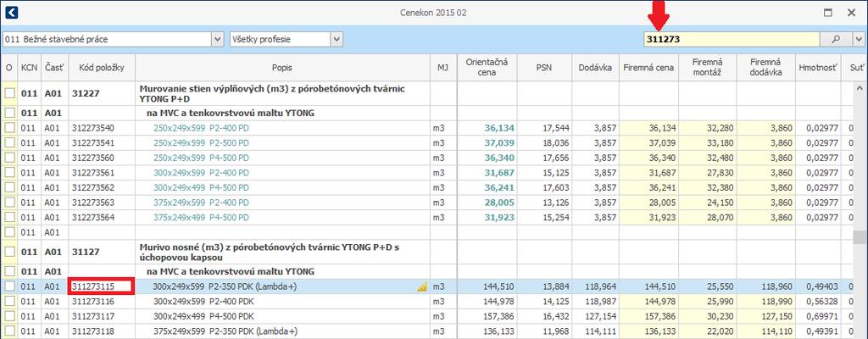Screen dimensions: 868x339
Task: Open the search options dropdown arrow
Action: (x=859, y=39)
